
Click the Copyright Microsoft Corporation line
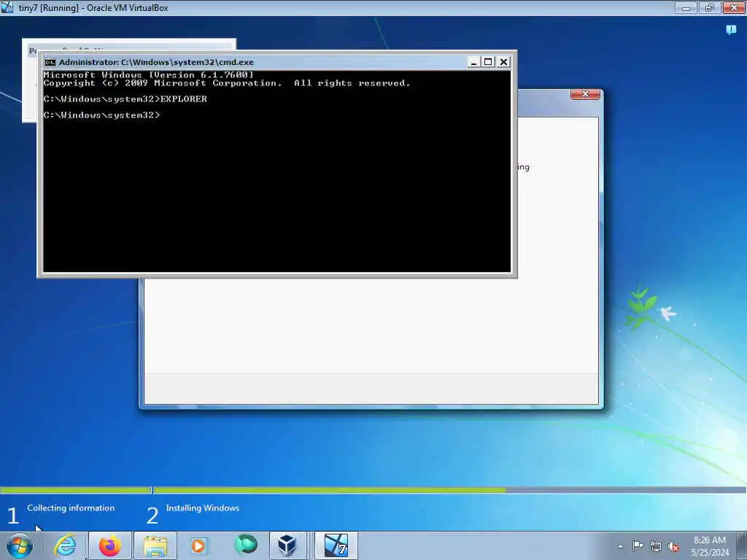click(x=227, y=83)
